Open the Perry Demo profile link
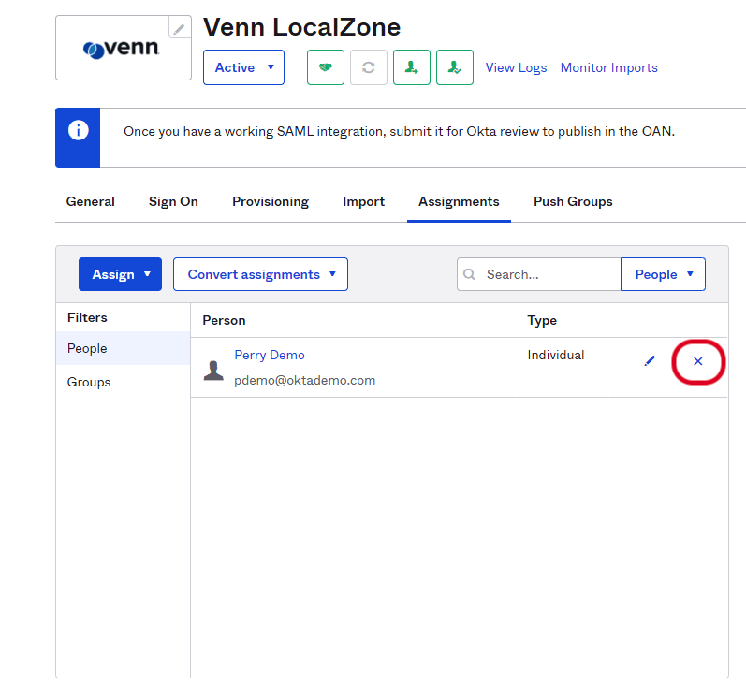Image resolution: width=746 pixels, height=700 pixels. click(270, 356)
